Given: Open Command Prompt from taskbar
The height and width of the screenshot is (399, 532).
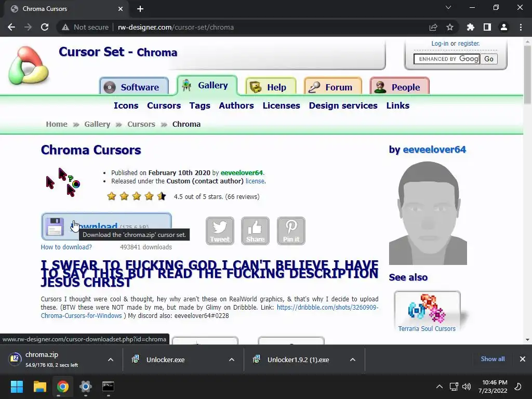Looking at the screenshot, I should click(108, 387).
